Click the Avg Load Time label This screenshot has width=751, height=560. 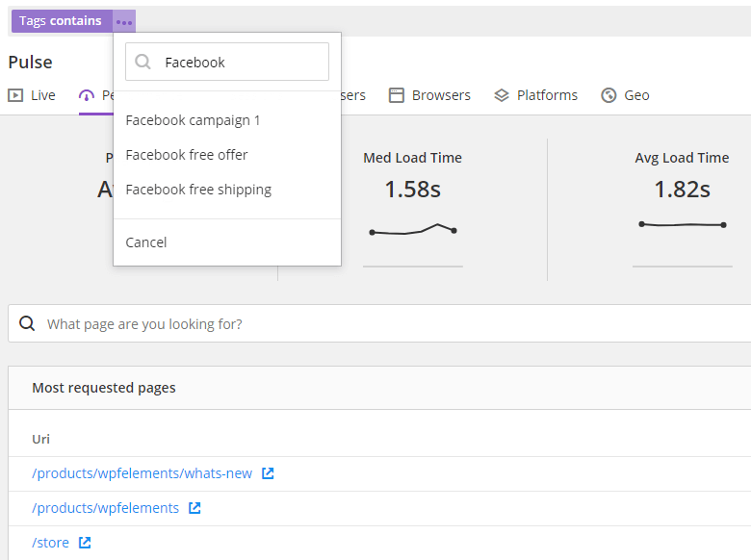[x=682, y=158]
